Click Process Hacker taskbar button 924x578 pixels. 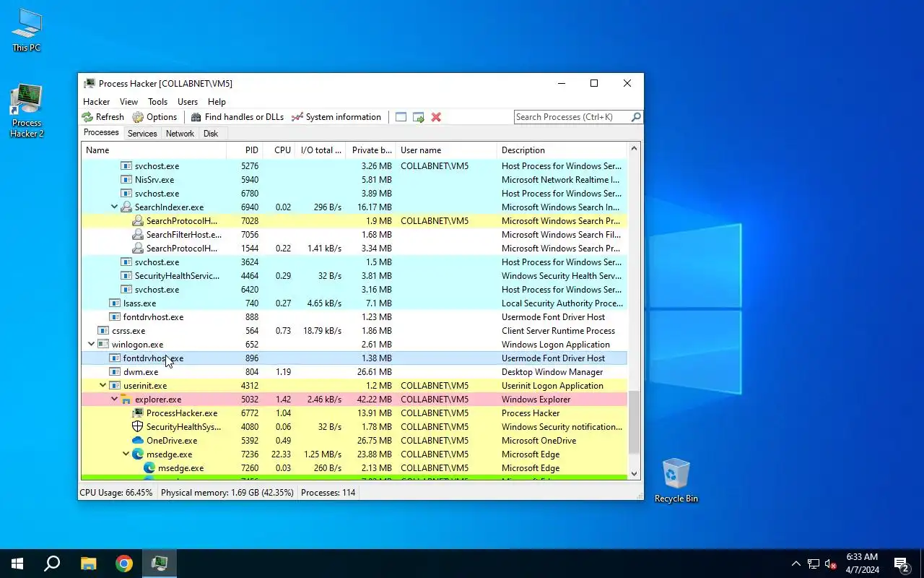pos(160,564)
